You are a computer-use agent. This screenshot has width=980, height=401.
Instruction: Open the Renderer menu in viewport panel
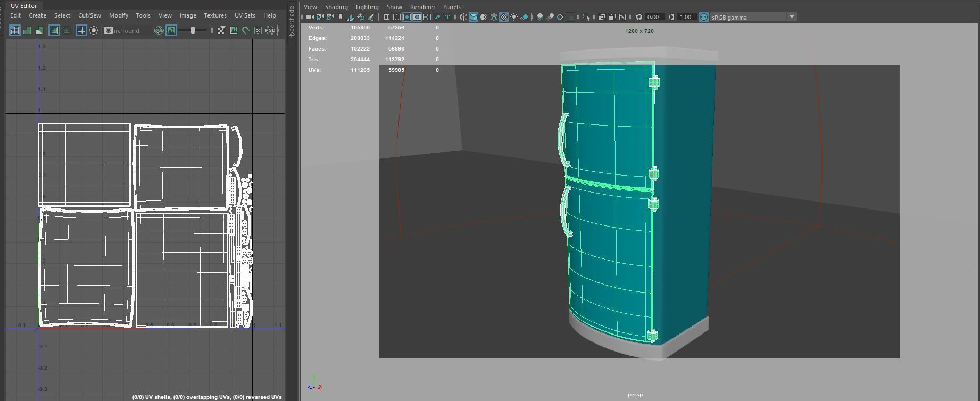point(422,7)
